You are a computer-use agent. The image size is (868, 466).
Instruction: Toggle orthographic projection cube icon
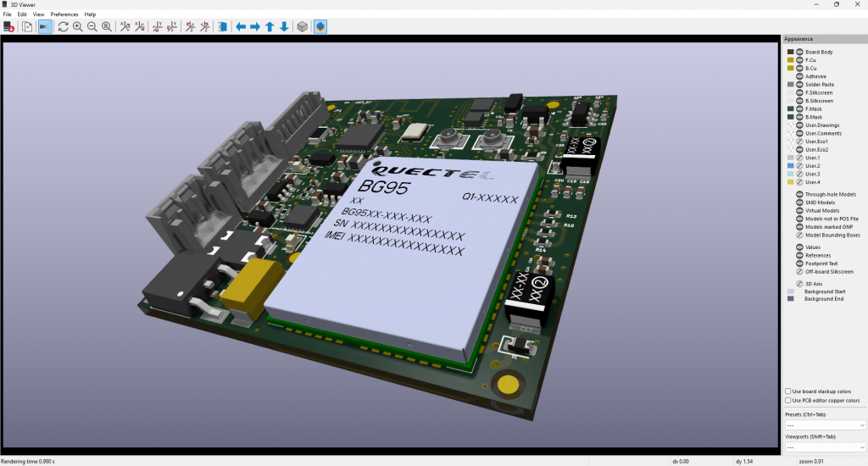tap(303, 26)
